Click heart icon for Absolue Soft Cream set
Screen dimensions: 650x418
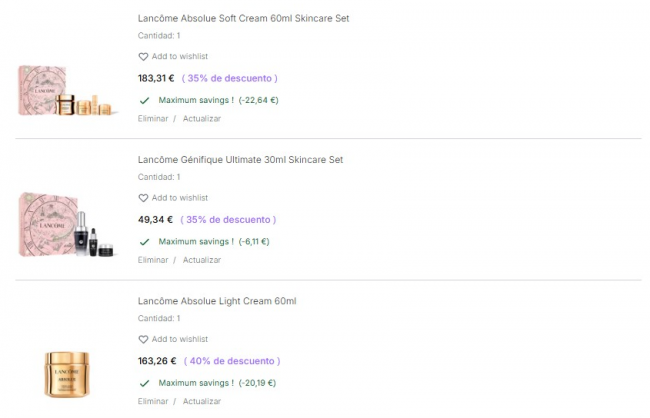(143, 57)
